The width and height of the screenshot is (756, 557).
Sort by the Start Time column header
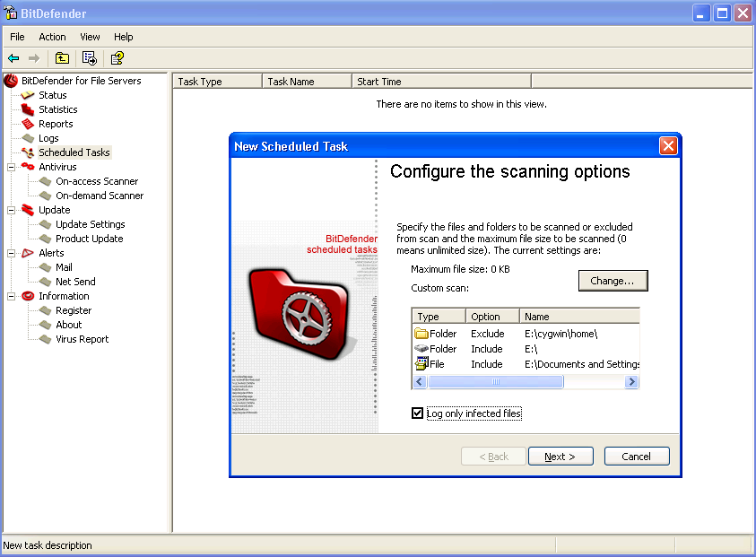(441, 82)
